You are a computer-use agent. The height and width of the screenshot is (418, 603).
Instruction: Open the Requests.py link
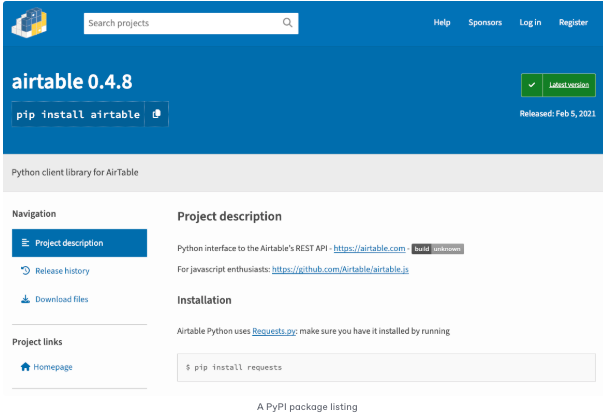pyautogui.click(x=274, y=331)
